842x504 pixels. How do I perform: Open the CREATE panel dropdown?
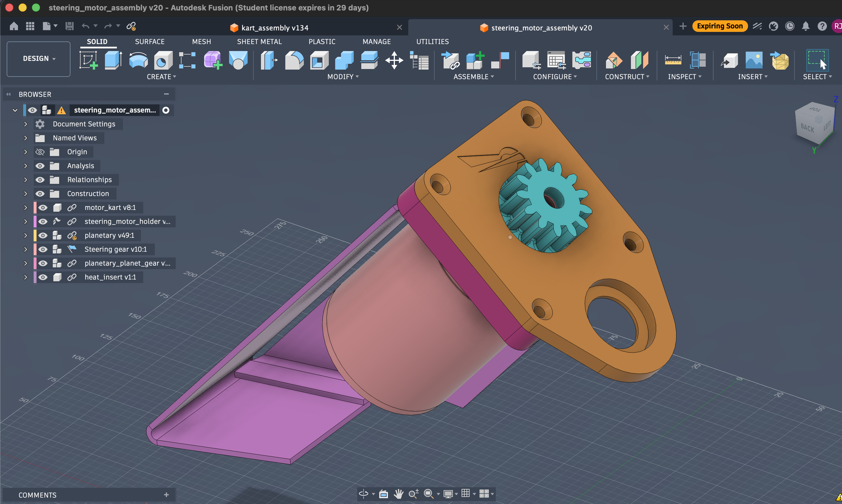point(161,77)
